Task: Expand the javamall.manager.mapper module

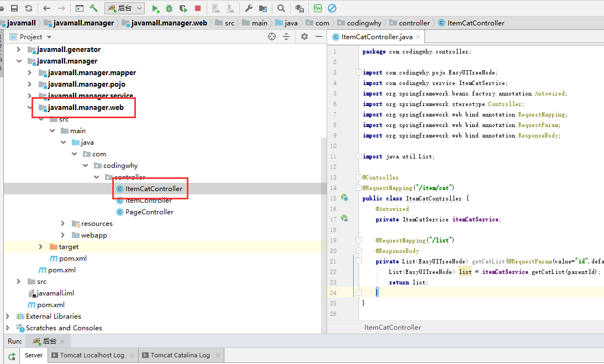Action: [30, 72]
